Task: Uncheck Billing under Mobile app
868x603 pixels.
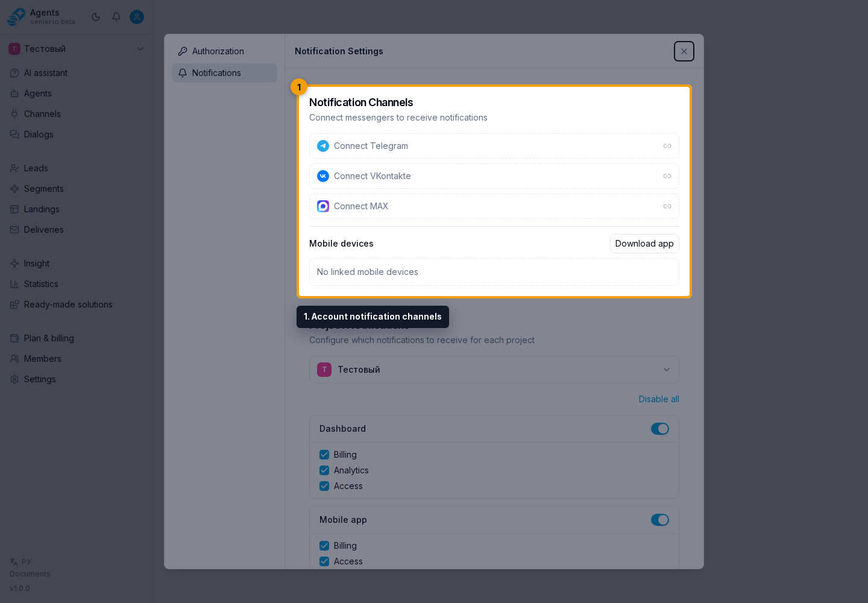Action: pyautogui.click(x=324, y=546)
